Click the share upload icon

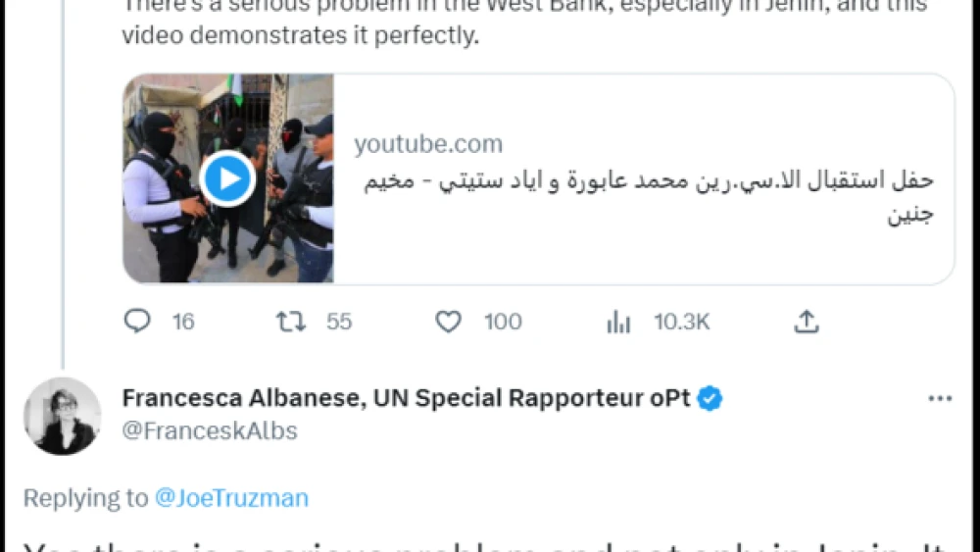[x=806, y=322]
